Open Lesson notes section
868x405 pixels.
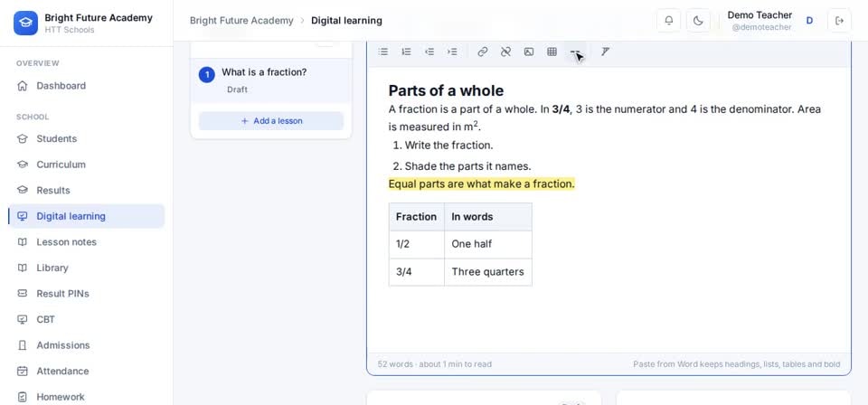coord(87,241)
